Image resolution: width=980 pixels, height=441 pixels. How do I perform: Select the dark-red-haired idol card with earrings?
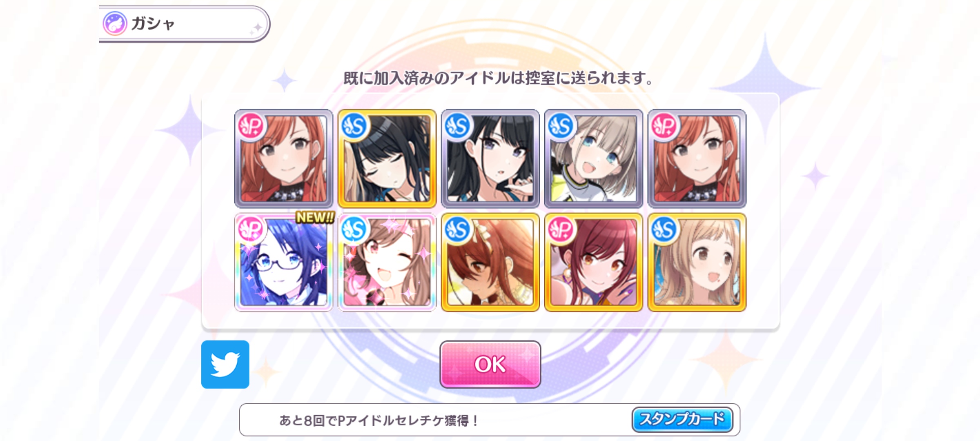[594, 262]
